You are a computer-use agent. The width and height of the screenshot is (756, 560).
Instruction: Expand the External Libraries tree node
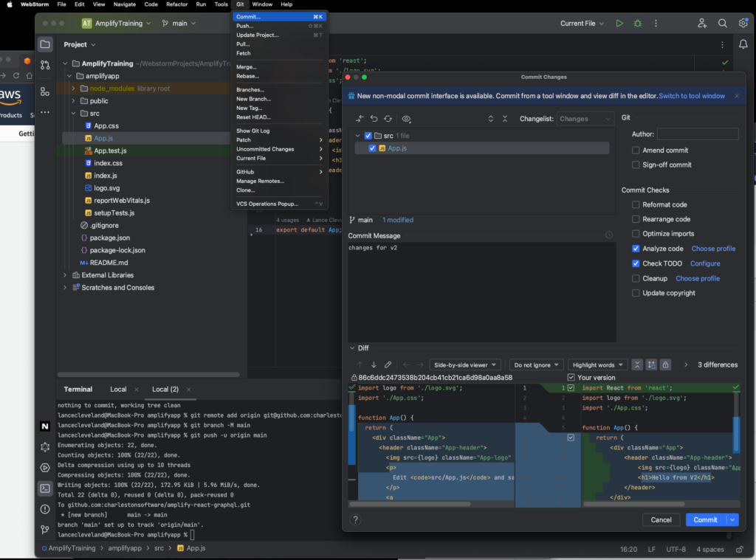[65, 275]
